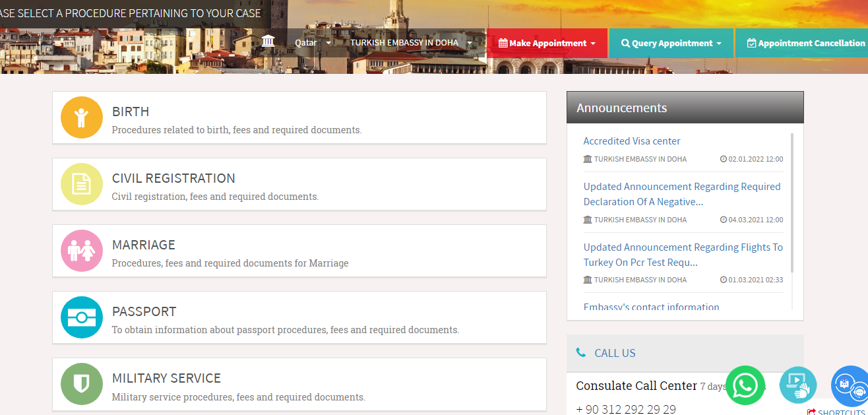Open the Query Appointment menu
The image size is (868, 415).
click(x=671, y=43)
